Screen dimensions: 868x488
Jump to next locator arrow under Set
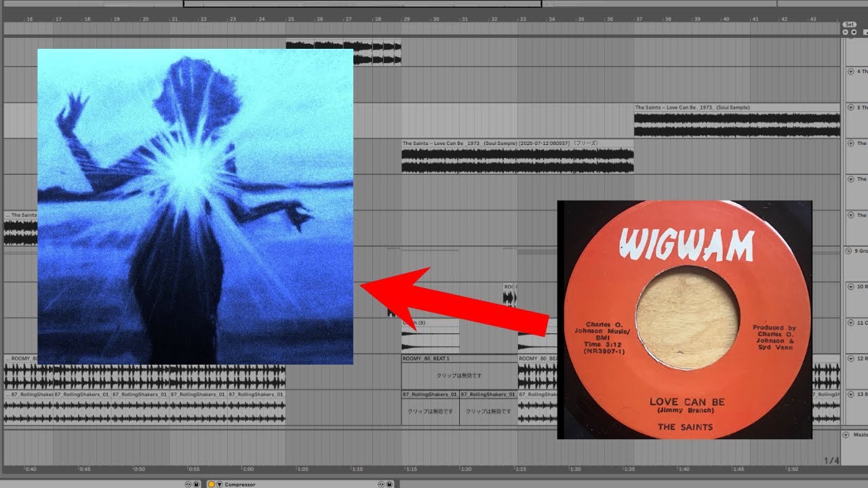pyautogui.click(x=853, y=32)
